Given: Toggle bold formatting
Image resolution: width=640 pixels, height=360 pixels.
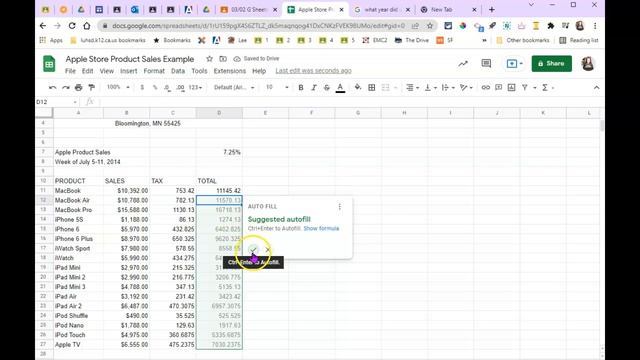Looking at the screenshot, I should click(x=301, y=87).
